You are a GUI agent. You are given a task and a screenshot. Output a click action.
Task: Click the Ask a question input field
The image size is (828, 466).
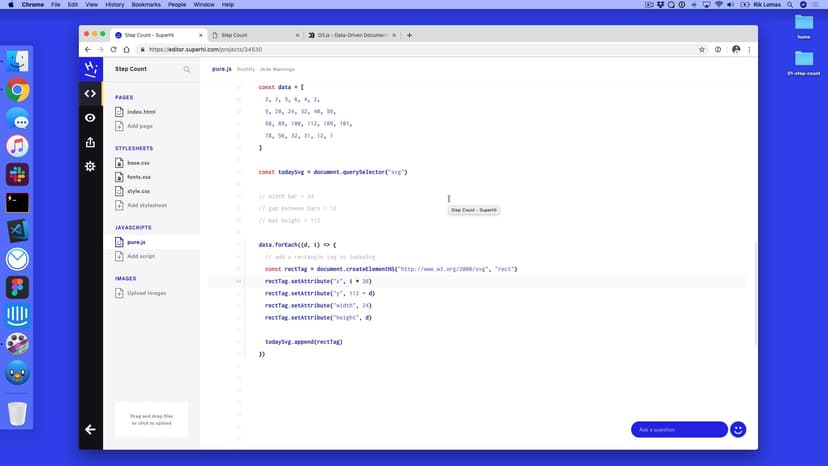click(x=678, y=429)
